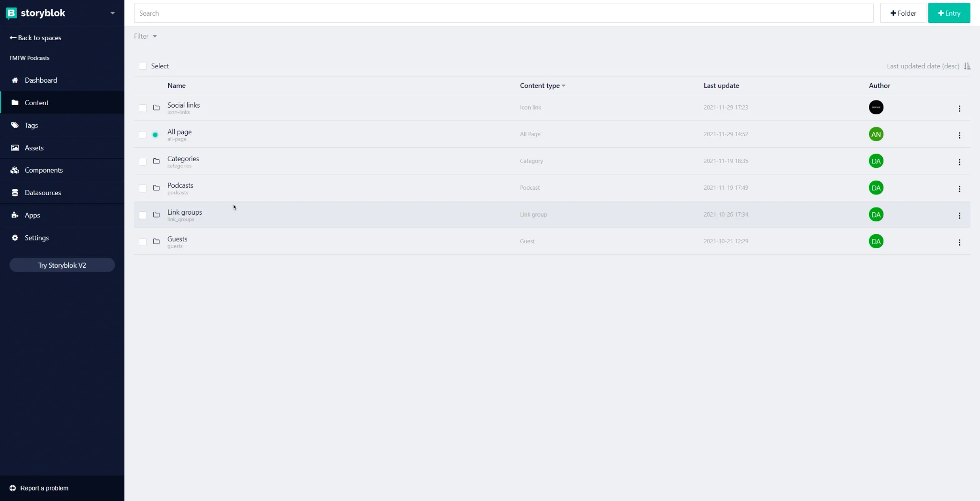Check the All page row checkbox
The width and height of the screenshot is (980, 501).
point(143,135)
